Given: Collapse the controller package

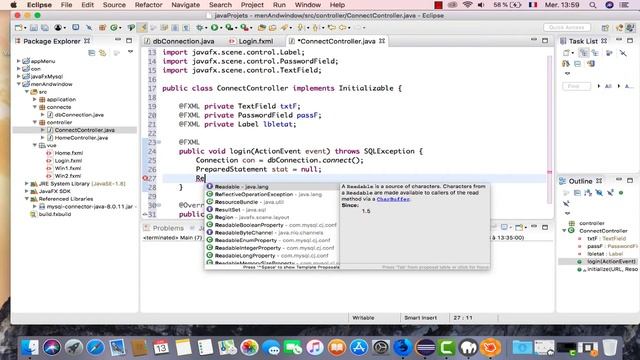Looking at the screenshot, I should point(35,122).
